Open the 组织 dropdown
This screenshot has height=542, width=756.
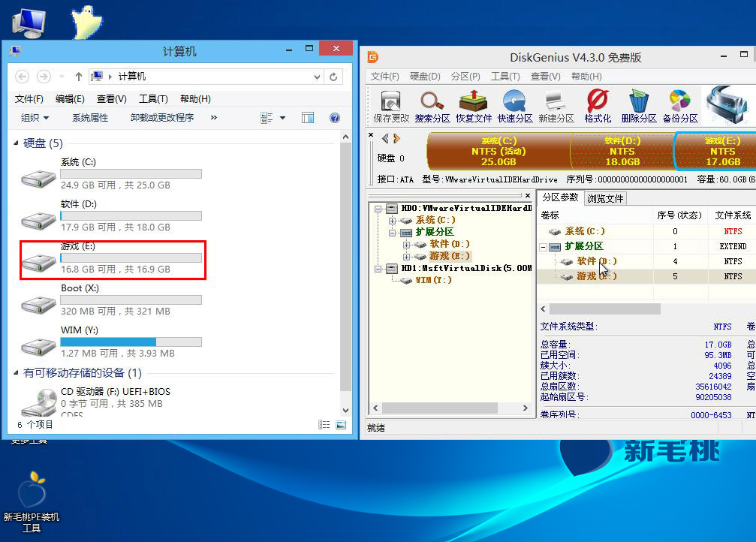(x=35, y=118)
